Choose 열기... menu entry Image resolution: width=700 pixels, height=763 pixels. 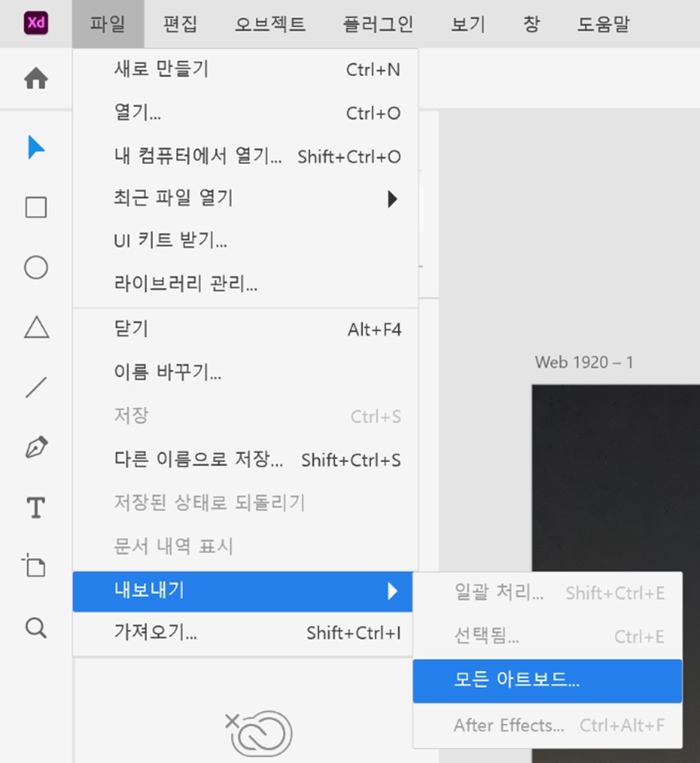pos(245,113)
